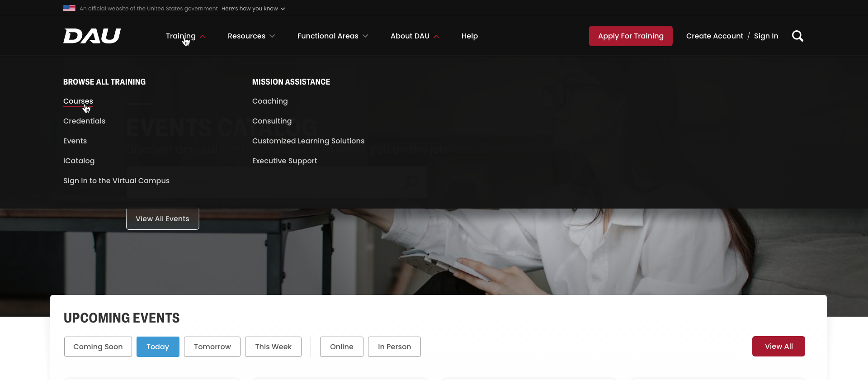This screenshot has width=868, height=380.
Task: Click the red View All button
Action: (x=778, y=346)
